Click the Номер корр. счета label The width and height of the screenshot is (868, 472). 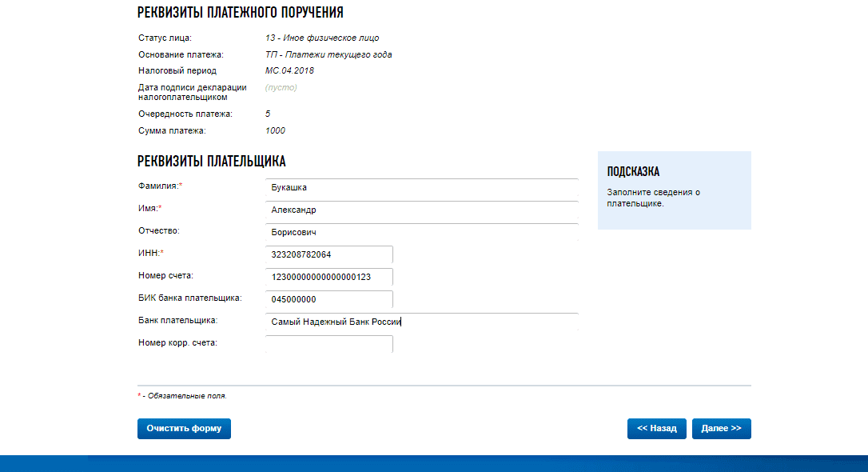tap(177, 343)
